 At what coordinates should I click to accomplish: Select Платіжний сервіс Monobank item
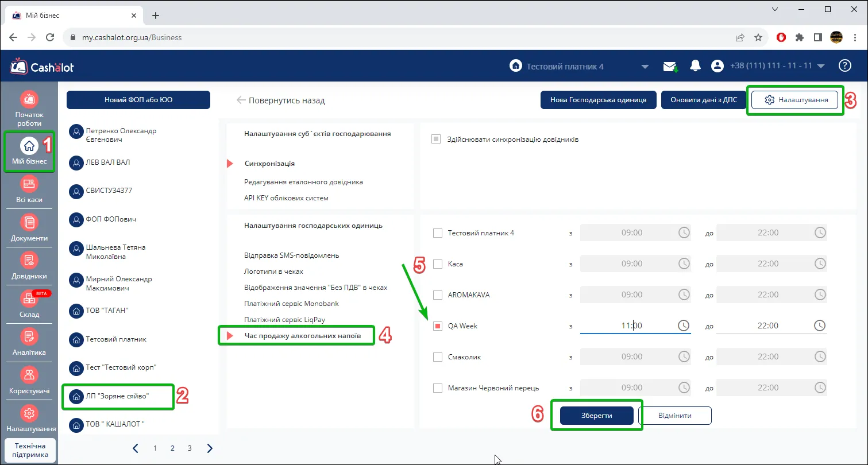tap(291, 303)
